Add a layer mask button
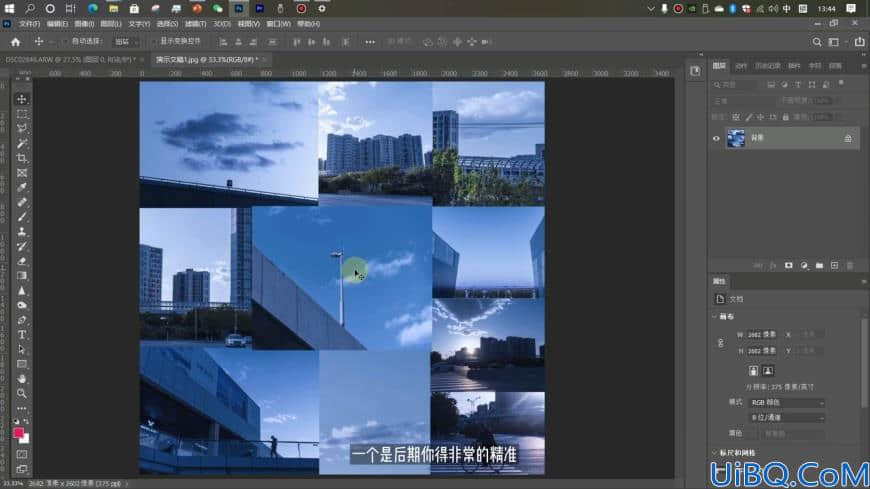This screenshot has width=870, height=489. tap(788, 266)
